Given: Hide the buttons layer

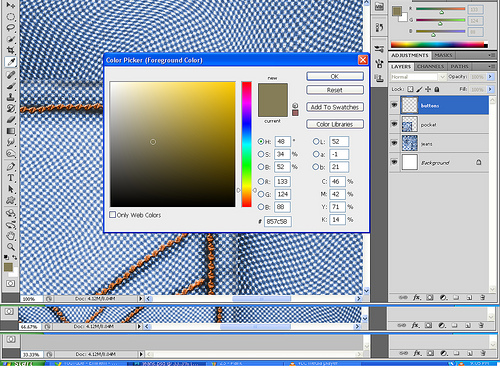Looking at the screenshot, I should (x=394, y=105).
